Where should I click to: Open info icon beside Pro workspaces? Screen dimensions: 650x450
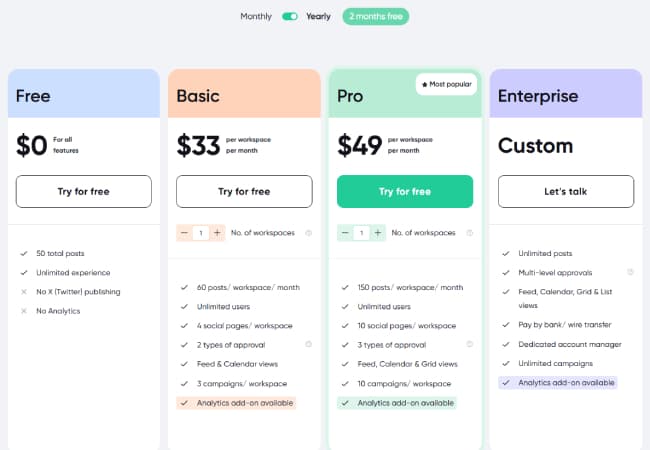coord(468,233)
